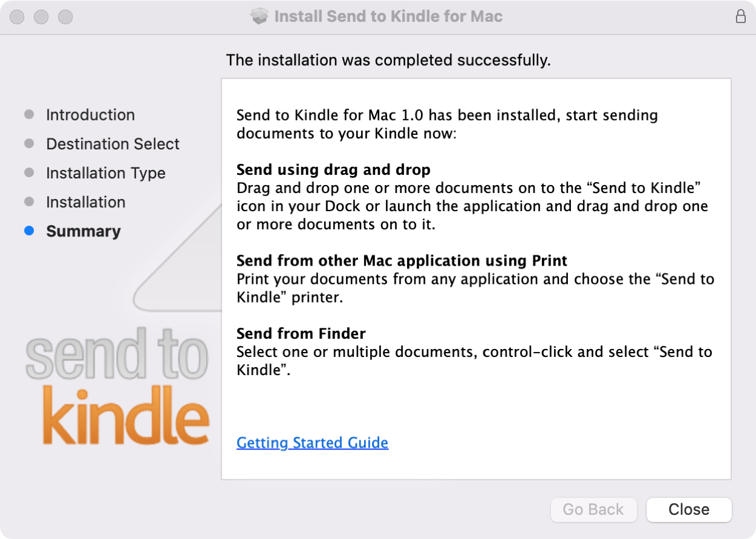
Task: Click the Send from Finder heading
Action: 301,333
